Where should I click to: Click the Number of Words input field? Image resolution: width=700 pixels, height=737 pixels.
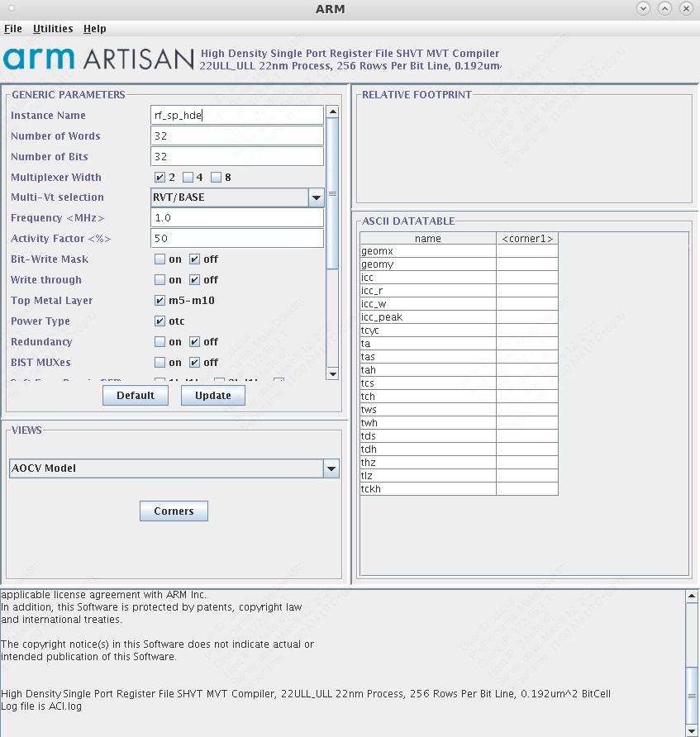tap(237, 136)
